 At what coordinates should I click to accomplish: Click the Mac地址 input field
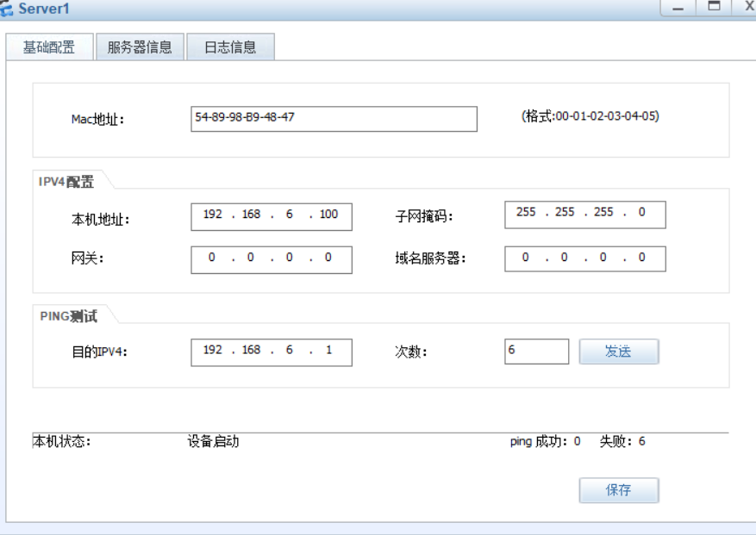334,119
